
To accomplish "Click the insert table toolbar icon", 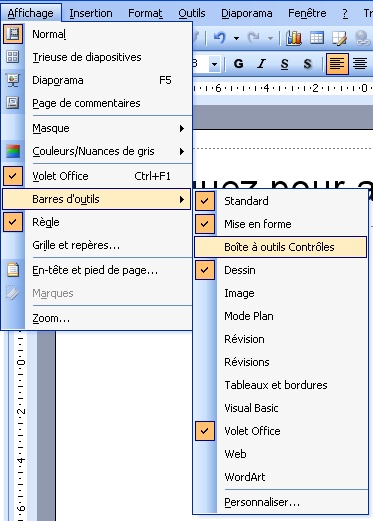I will pos(317,38).
